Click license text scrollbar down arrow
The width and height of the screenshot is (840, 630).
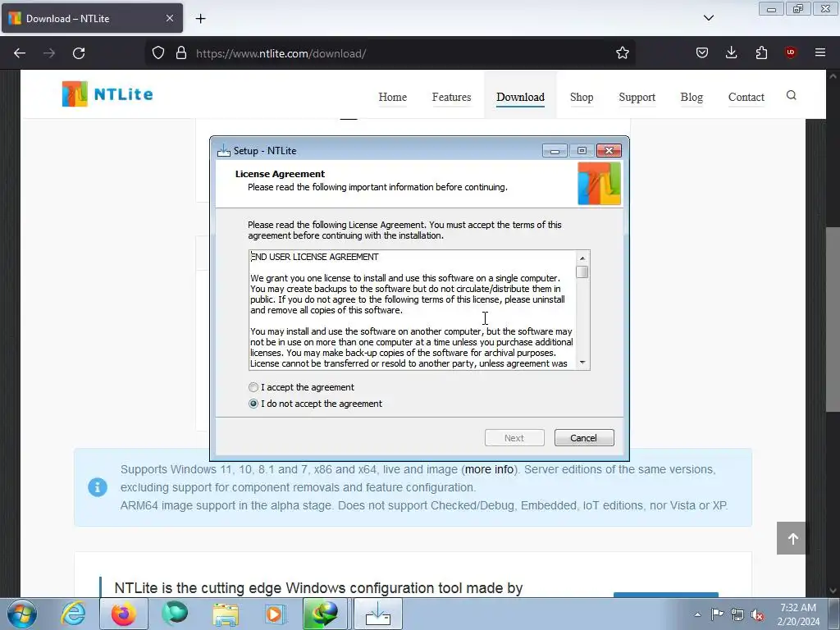click(582, 363)
